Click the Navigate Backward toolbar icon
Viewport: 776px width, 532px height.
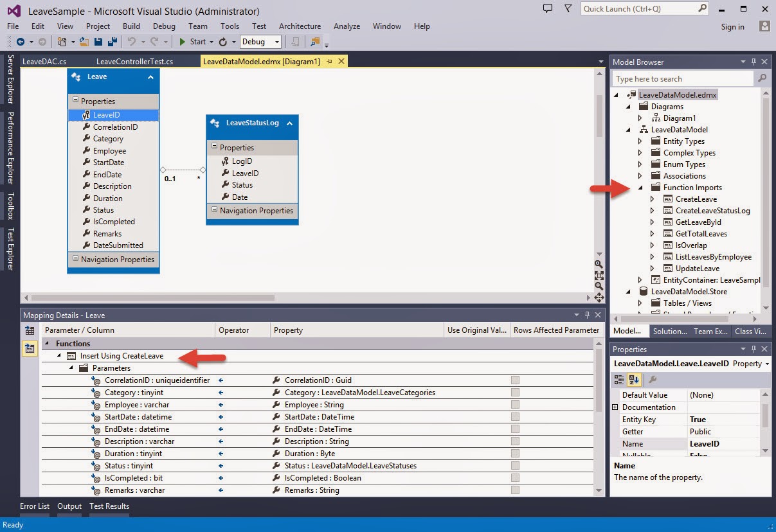[x=21, y=42]
